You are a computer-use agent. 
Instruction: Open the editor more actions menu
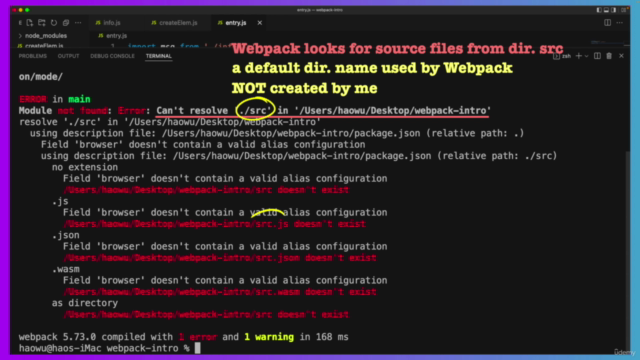tap(620, 23)
